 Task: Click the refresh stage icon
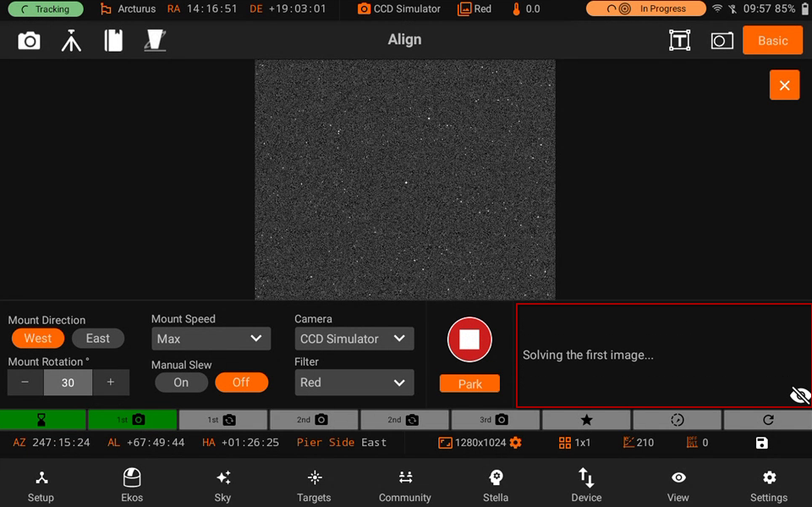coord(768,419)
